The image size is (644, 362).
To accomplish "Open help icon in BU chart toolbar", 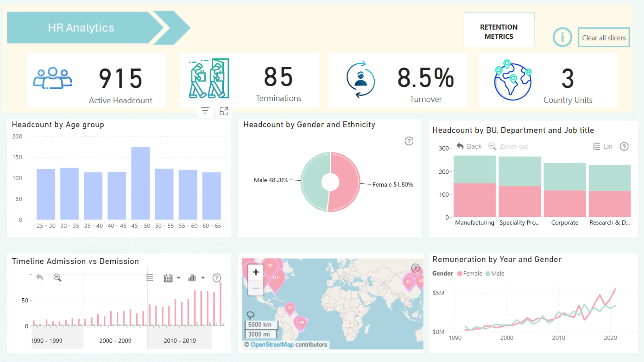I will pos(624,146).
